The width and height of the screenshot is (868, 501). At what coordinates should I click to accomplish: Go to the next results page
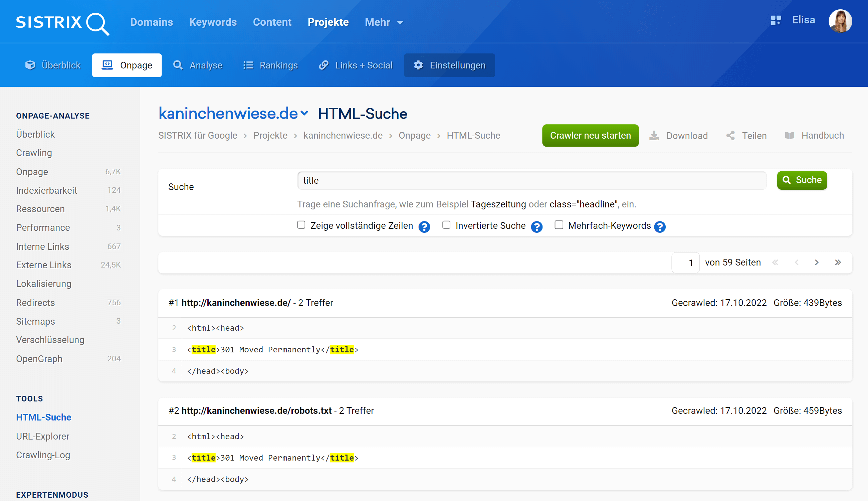(817, 263)
